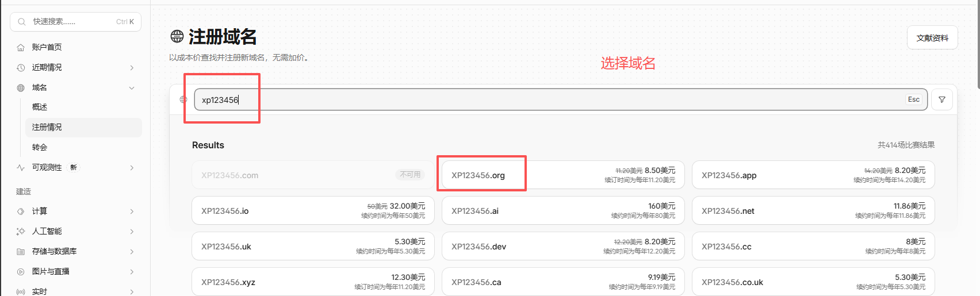Click the 建造 section label
Image resolution: width=980 pixels, height=296 pixels.
coord(24,191)
